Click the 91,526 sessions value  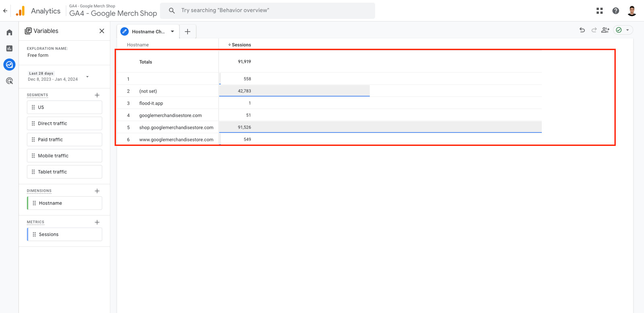point(244,127)
